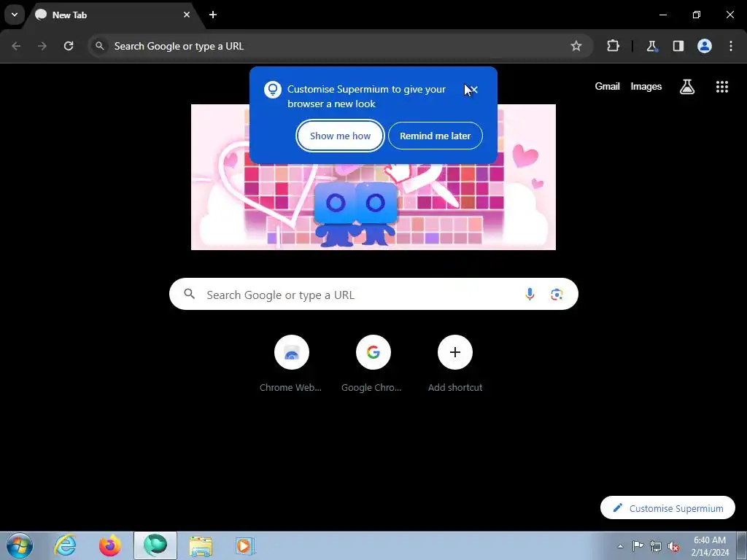
Task: Open the Windows Start menu
Action: click(x=20, y=545)
